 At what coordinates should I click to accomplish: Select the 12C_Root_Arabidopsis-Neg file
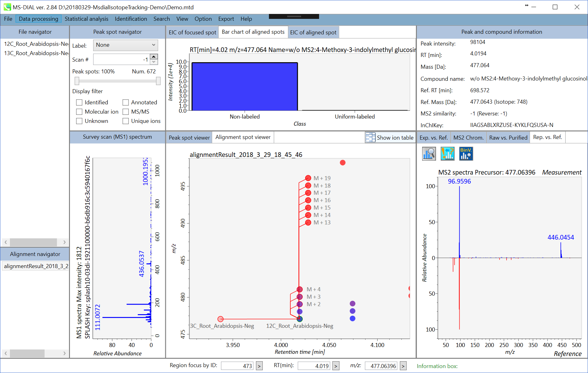[x=36, y=44]
